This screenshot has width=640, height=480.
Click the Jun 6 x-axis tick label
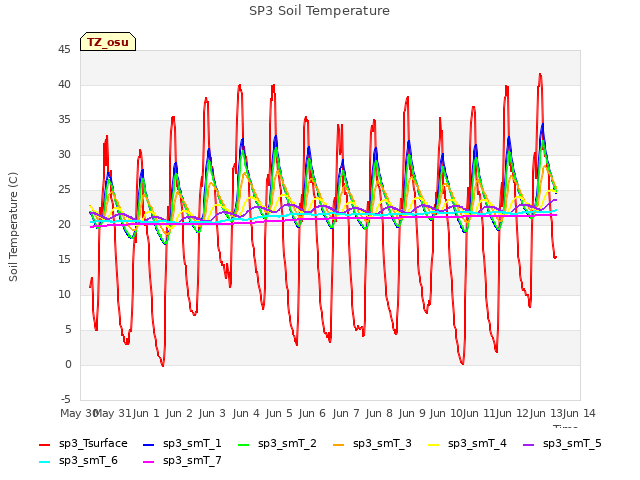coord(312,413)
